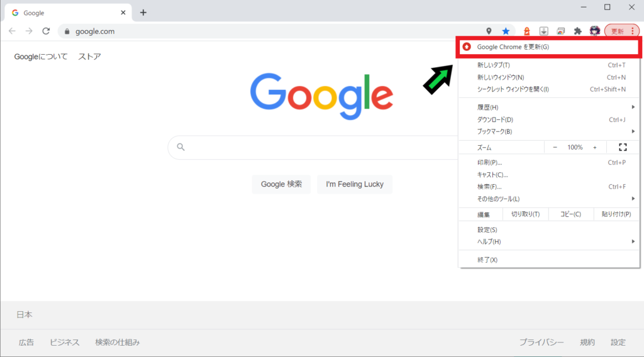This screenshot has height=357, width=644.
Task: Click the Google search input field
Action: 314,147
